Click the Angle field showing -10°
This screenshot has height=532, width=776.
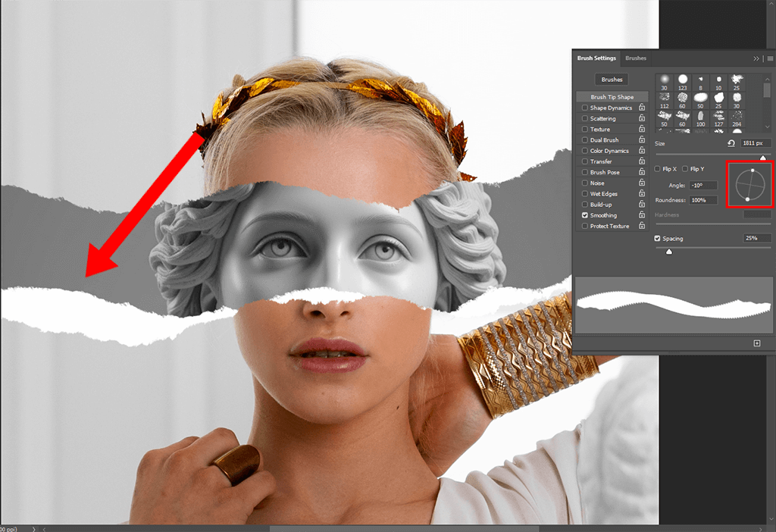click(x=702, y=185)
